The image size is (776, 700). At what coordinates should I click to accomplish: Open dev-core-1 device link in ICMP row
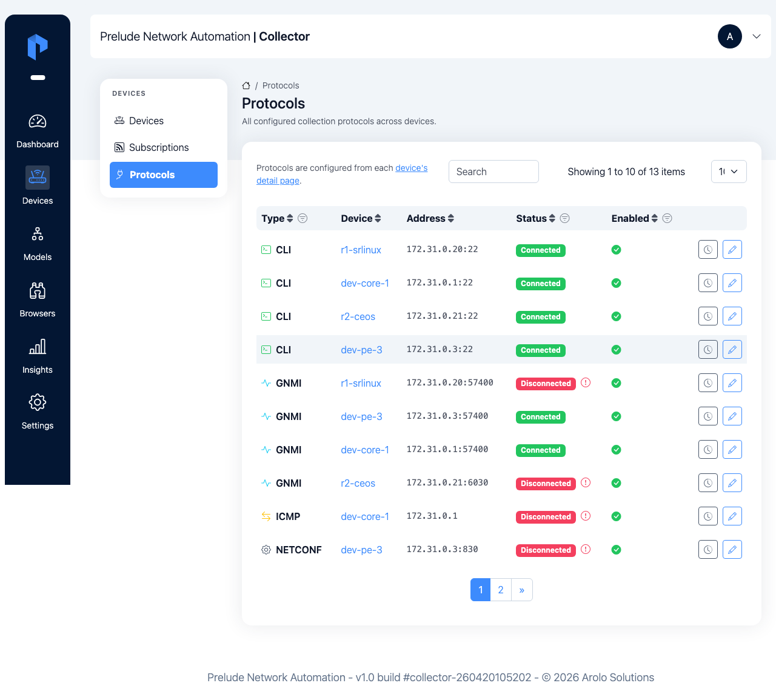point(365,516)
